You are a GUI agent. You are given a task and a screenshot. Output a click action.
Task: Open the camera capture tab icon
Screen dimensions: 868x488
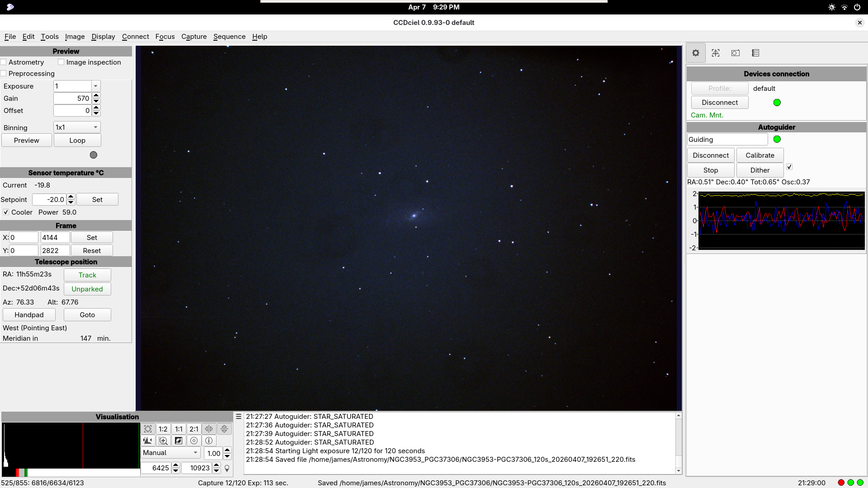(x=736, y=53)
